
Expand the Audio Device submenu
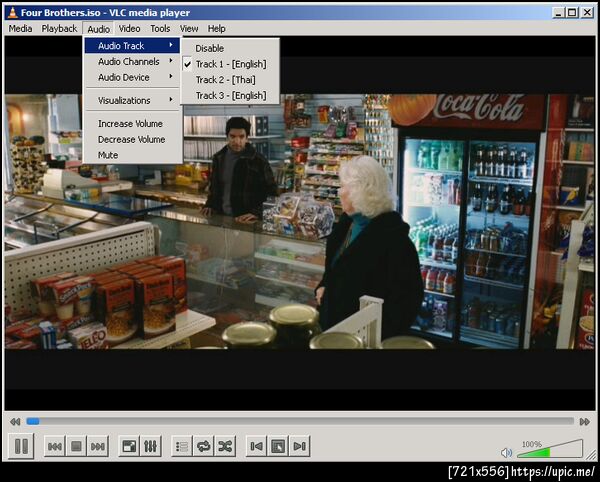coord(132,77)
